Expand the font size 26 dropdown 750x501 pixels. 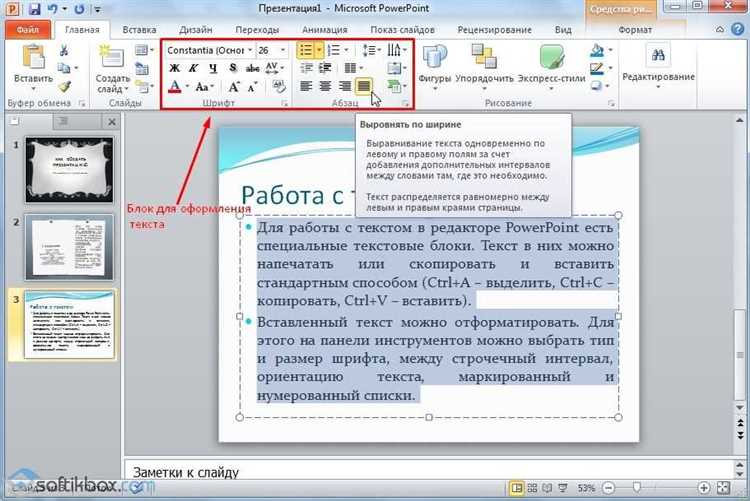tap(283, 49)
